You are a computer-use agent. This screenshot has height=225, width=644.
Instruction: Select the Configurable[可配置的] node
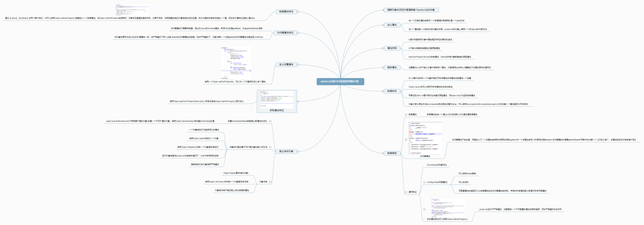tap(437, 182)
